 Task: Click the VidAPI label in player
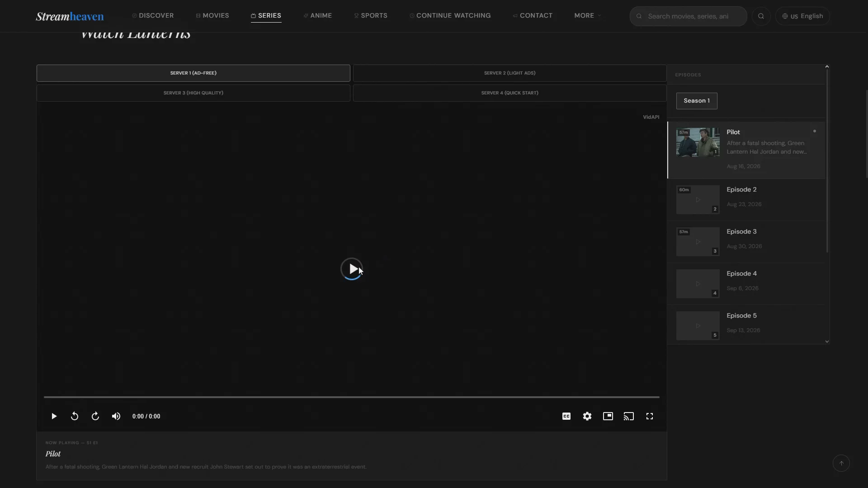tap(651, 117)
